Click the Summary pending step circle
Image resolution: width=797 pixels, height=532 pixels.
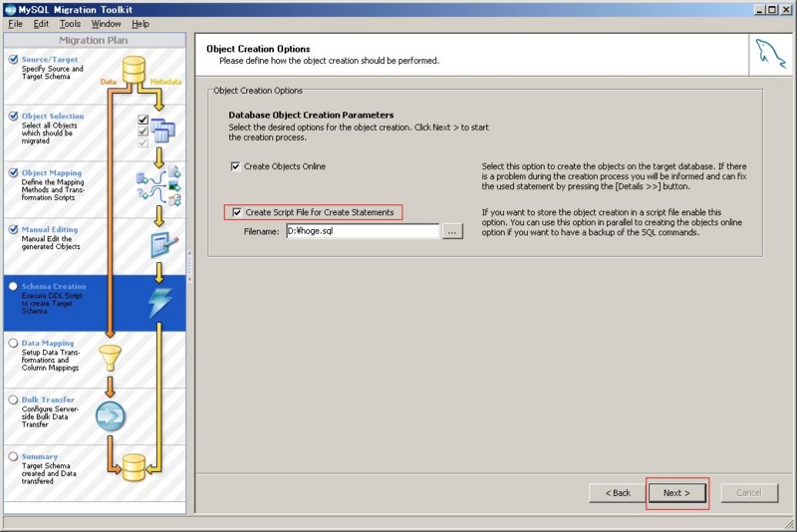click(x=13, y=456)
